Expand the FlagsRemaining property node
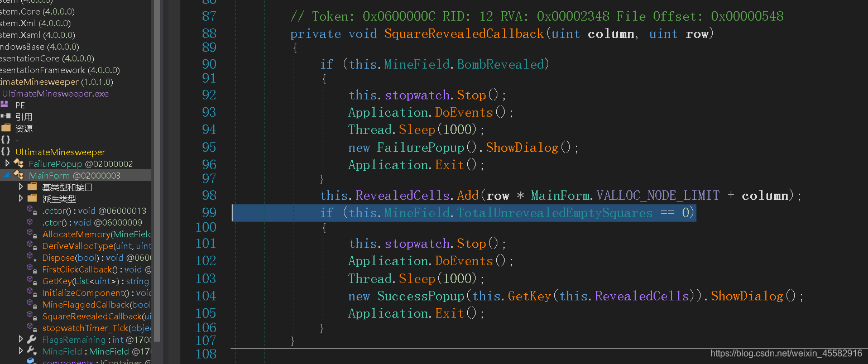Viewport: 868px width, 364px height. pyautogui.click(x=21, y=339)
